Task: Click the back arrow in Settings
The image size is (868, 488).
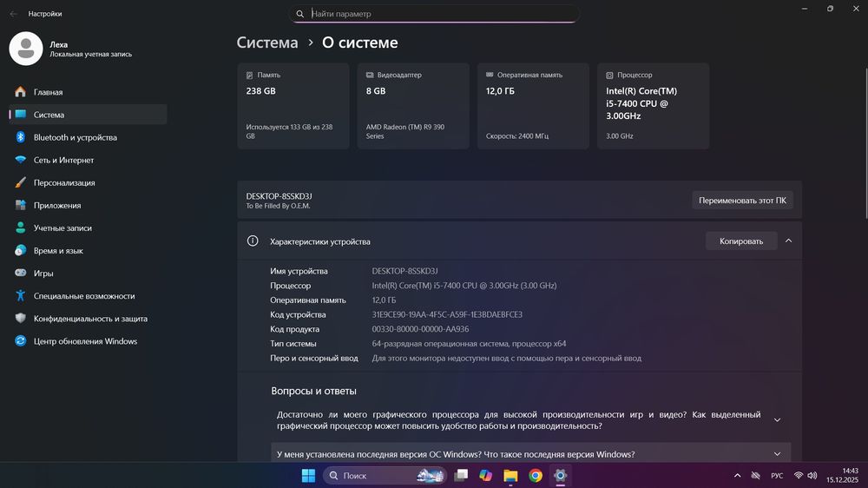Action: (x=14, y=14)
